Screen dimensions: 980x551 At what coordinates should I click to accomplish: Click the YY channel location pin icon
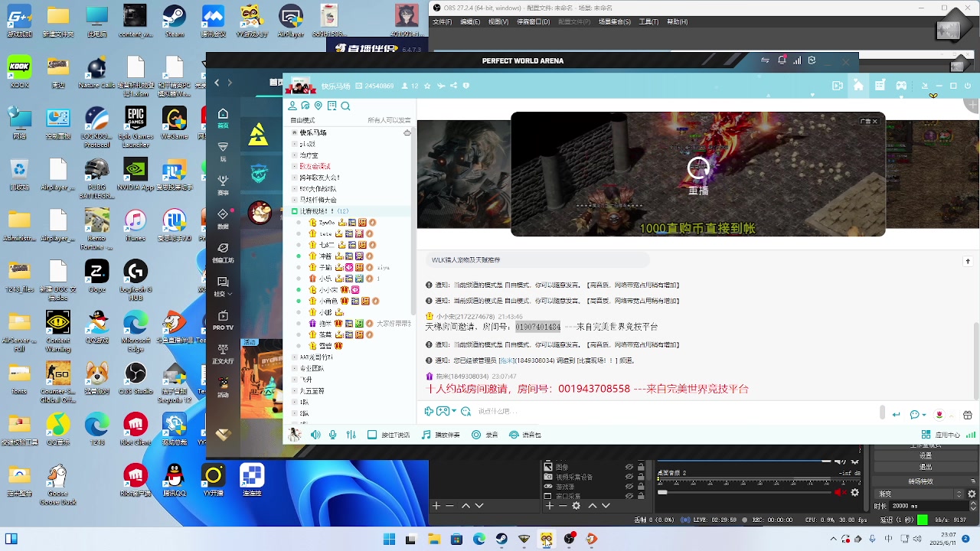(x=318, y=106)
